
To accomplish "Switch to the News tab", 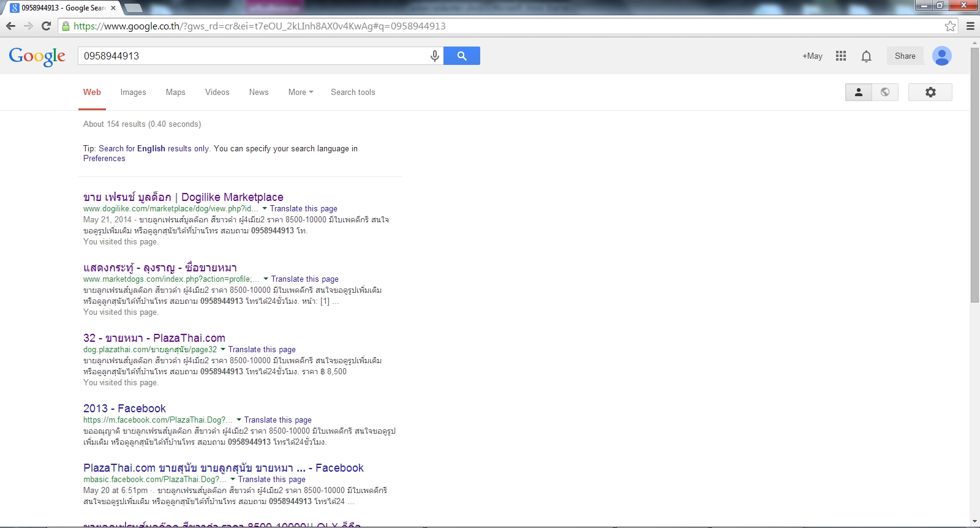I will pyautogui.click(x=258, y=92).
